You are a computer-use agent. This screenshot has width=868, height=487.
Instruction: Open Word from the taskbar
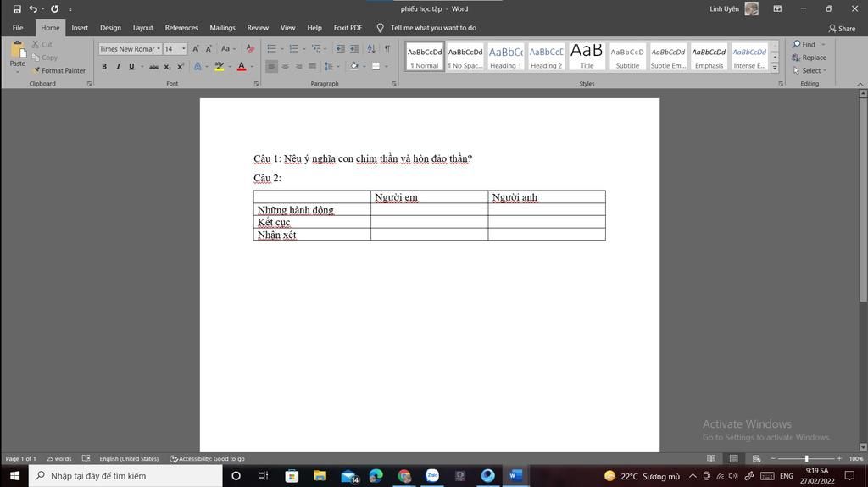(515, 475)
